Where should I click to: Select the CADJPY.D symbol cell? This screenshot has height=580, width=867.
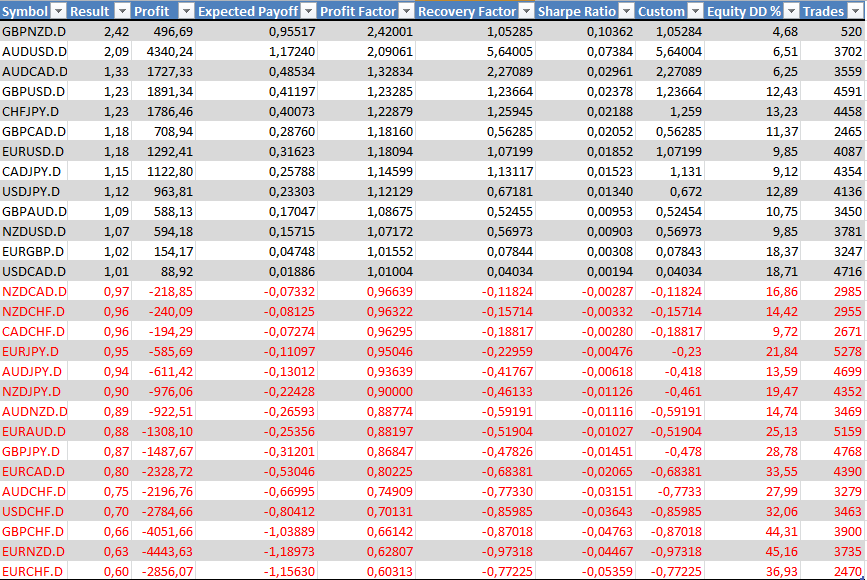coord(34,171)
